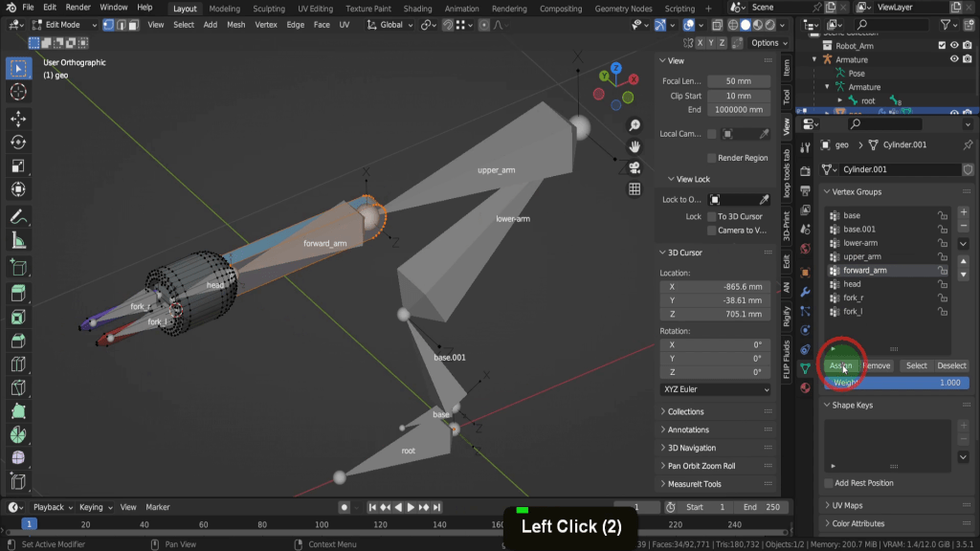Switch to orthographic grid view icon
This screenshot has height=551, width=980.
pos(635,189)
